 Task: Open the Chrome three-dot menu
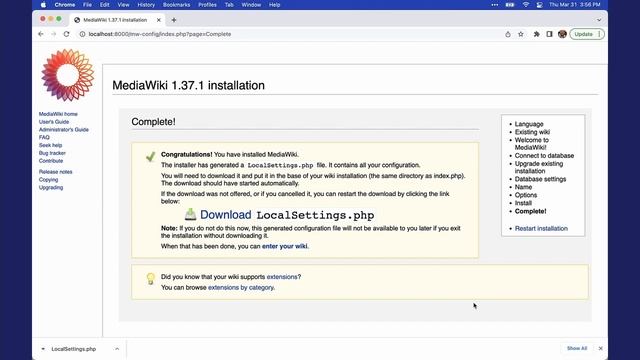(599, 34)
